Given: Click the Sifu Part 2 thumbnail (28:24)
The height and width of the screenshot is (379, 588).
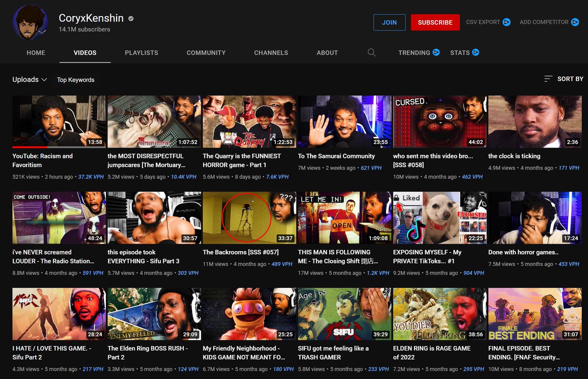Looking at the screenshot, I should [x=59, y=314].
